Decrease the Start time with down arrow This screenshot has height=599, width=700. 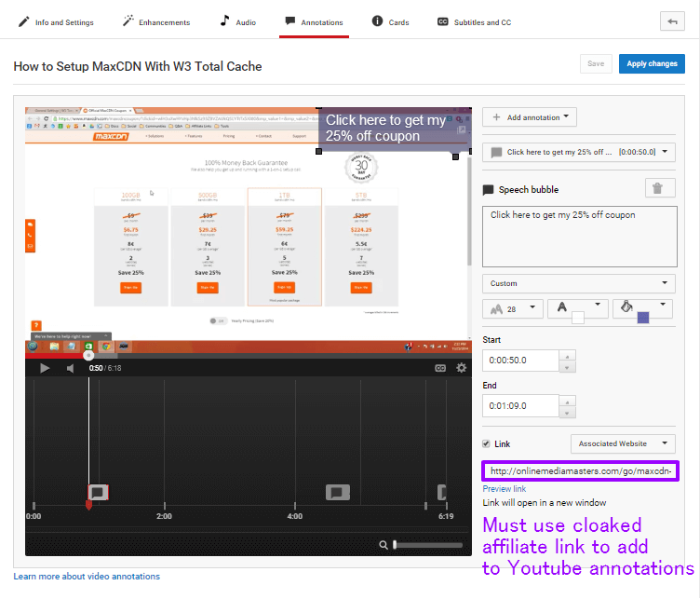click(x=567, y=367)
